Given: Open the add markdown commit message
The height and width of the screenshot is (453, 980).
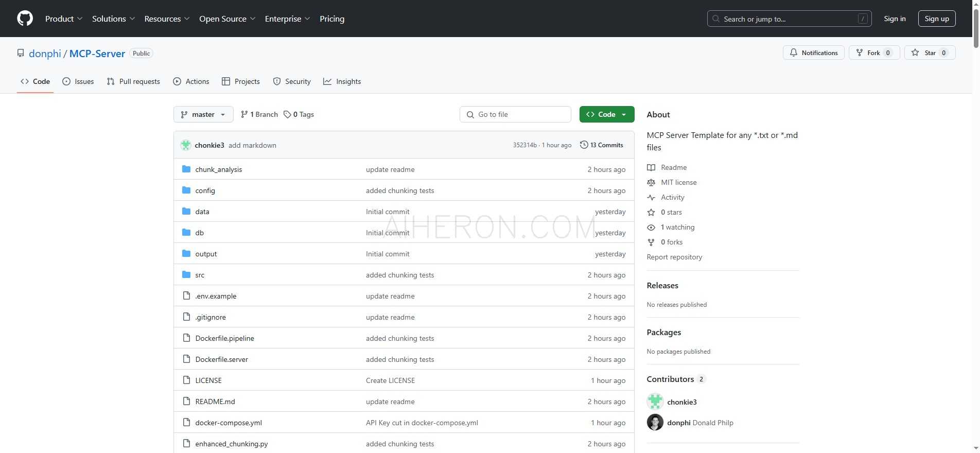Looking at the screenshot, I should click(x=252, y=145).
